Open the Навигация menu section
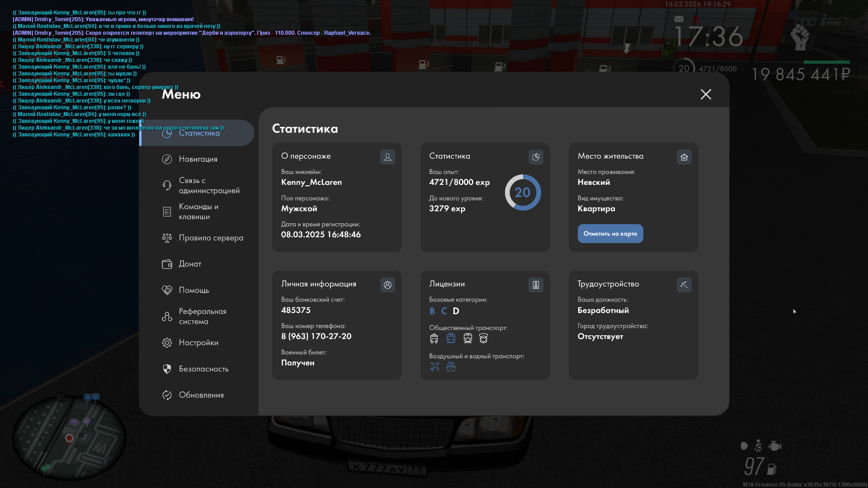This screenshot has width=868, height=488. 198,159
